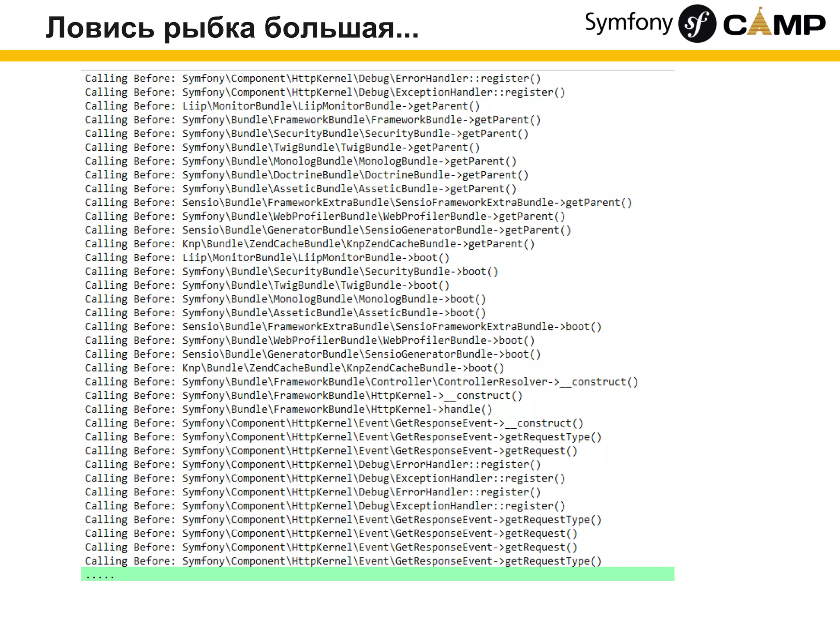Click the line SensioGeneratorBundle->boot()
840x630 pixels.
click(x=313, y=354)
